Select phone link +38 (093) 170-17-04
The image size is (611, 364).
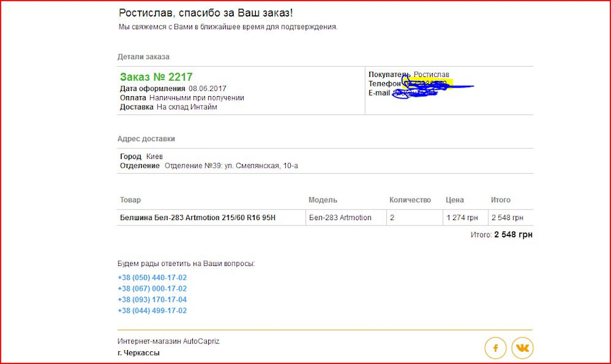(152, 299)
